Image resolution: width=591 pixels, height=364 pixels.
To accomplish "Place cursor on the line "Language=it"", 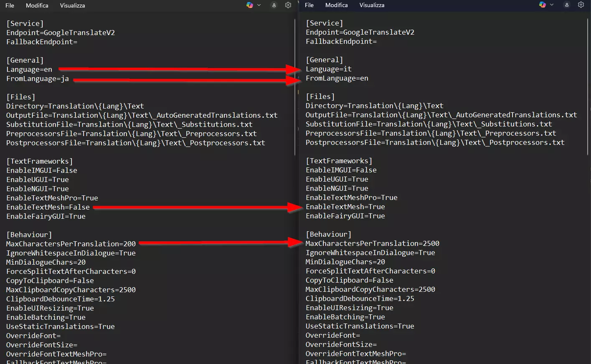I will pos(329,69).
